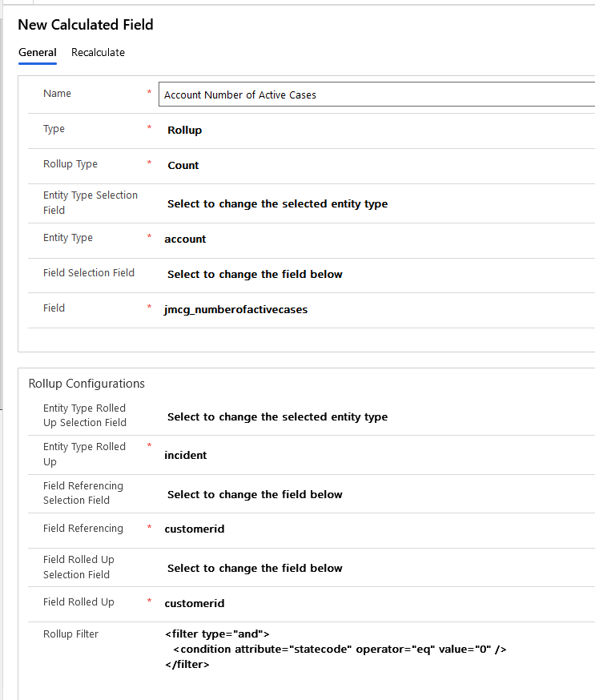Click the Field Referencing customerid value

(x=194, y=529)
